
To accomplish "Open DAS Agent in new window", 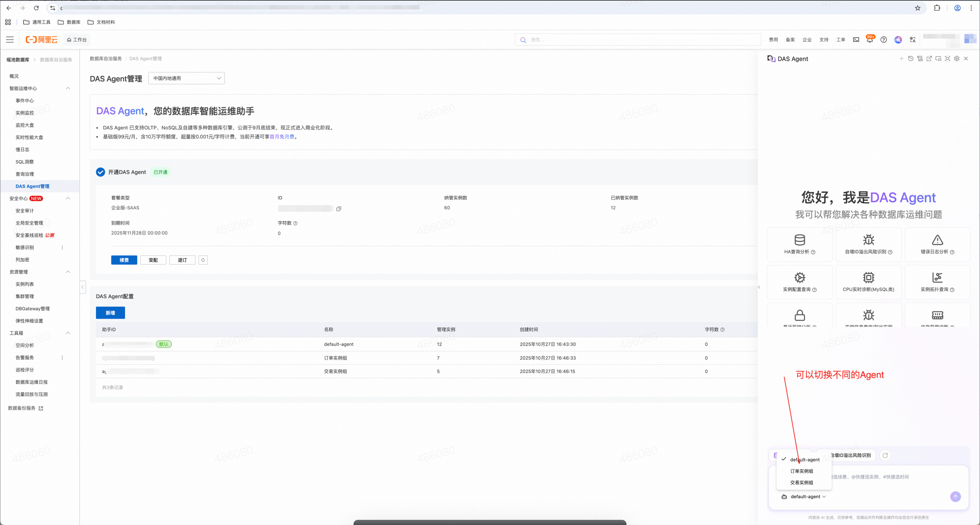I will [x=929, y=58].
